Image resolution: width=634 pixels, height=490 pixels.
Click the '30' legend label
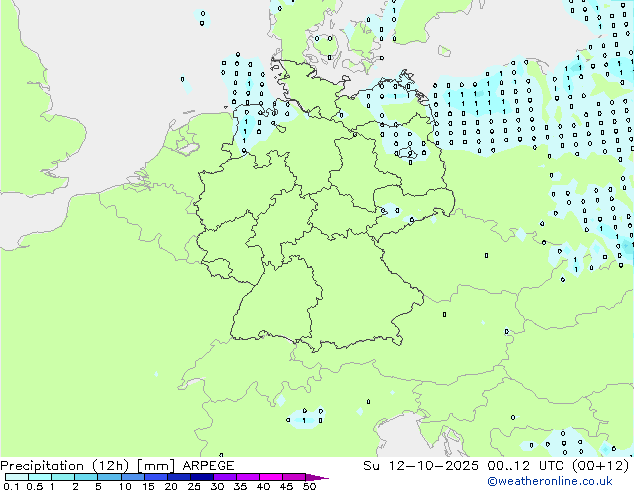(217, 486)
